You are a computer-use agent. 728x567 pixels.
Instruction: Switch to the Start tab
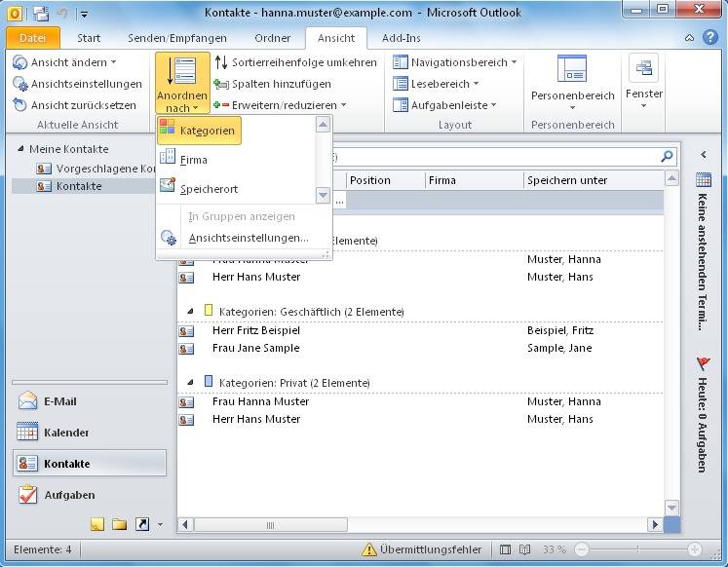click(89, 38)
